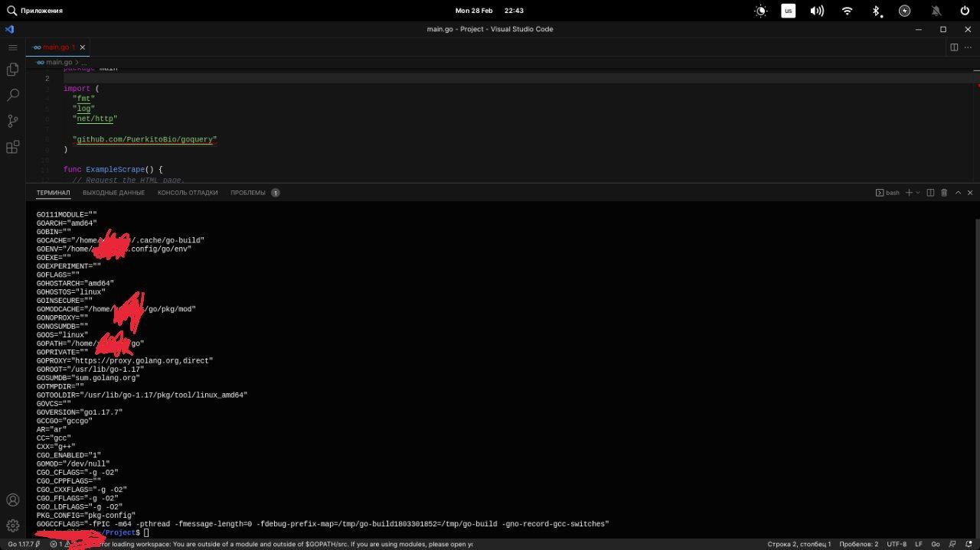Split the terminal pane
The height and width of the screenshot is (550, 980).
pos(930,193)
